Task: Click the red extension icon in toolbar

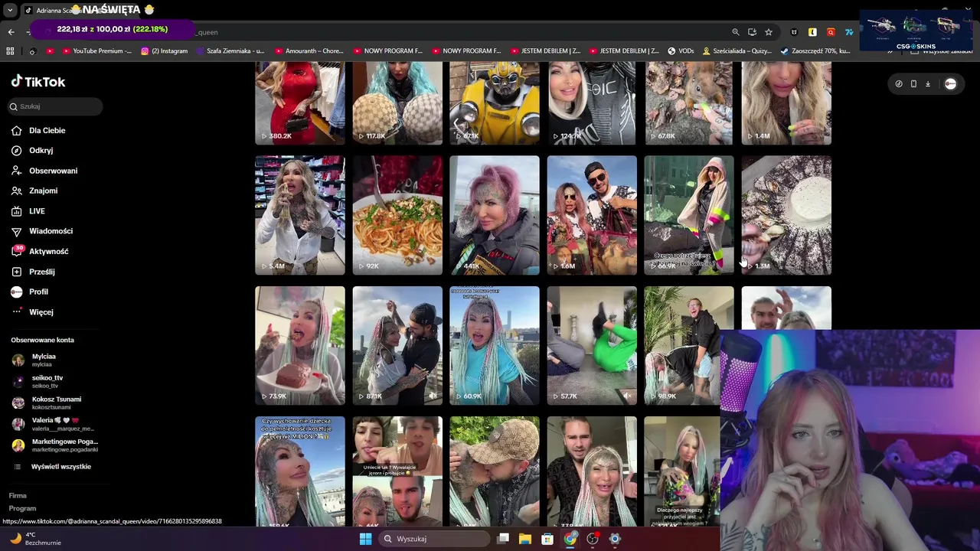Action: [831, 32]
